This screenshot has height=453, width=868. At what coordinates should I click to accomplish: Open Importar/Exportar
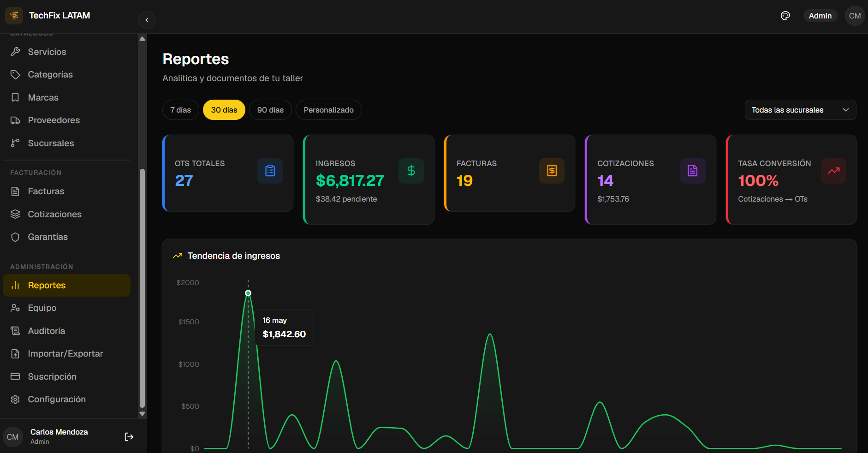[x=66, y=354]
